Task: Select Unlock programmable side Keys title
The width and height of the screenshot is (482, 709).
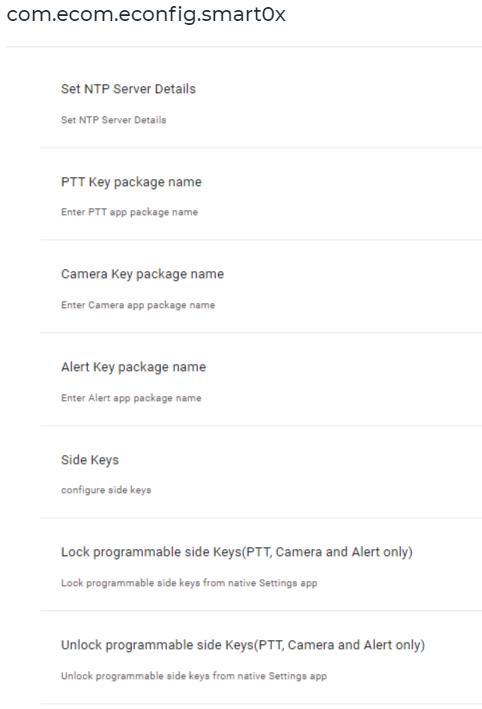Action: 243,645
